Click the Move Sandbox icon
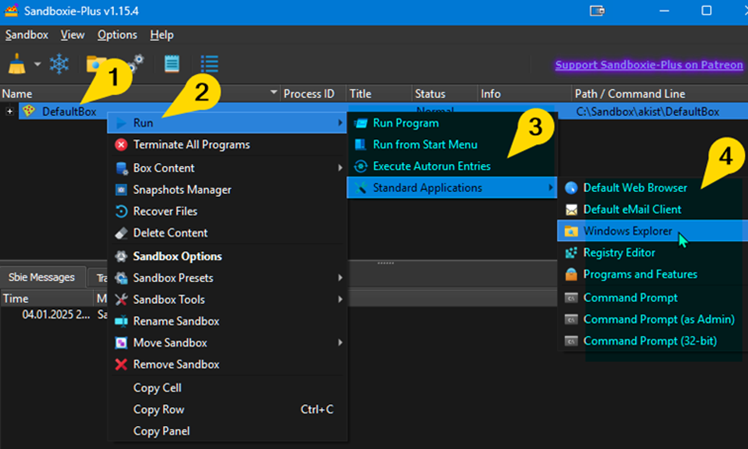Viewport: 748px width, 449px height. (x=121, y=343)
